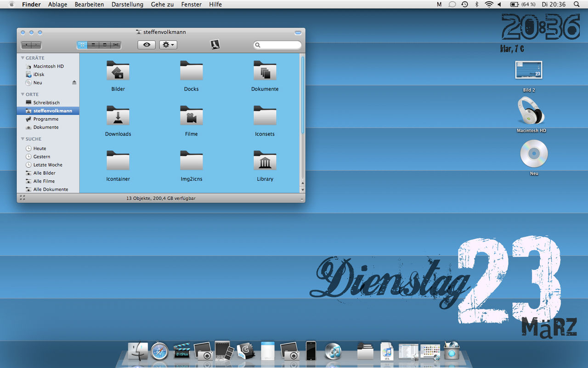Select the Dokumente folder icon in the file grid
The height and width of the screenshot is (368, 588).
tap(265, 71)
